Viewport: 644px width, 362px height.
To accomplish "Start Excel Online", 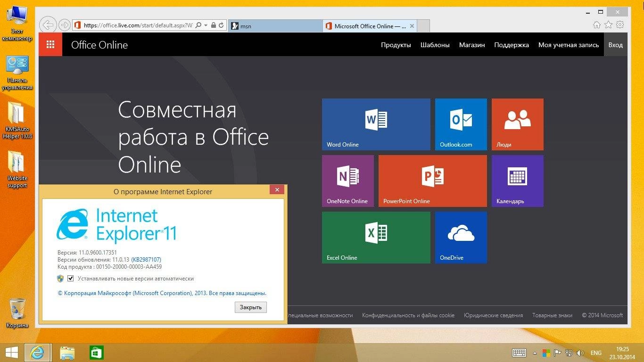I will pyautogui.click(x=376, y=237).
